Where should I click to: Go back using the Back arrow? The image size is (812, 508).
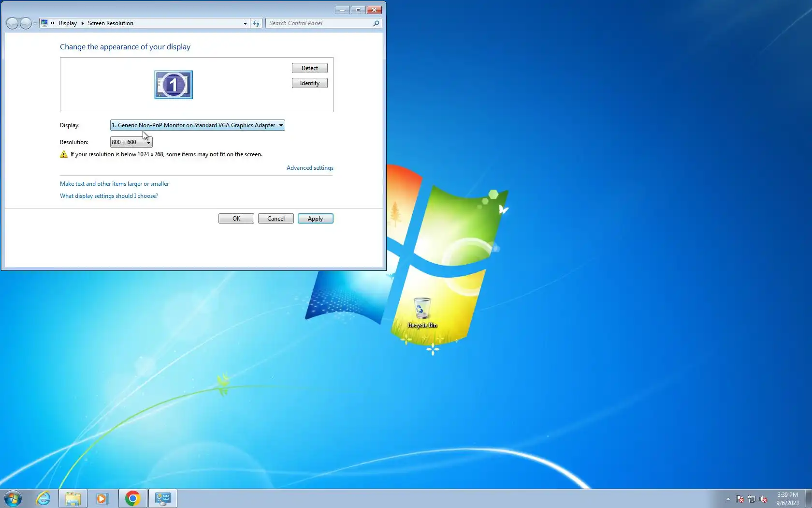[13, 23]
